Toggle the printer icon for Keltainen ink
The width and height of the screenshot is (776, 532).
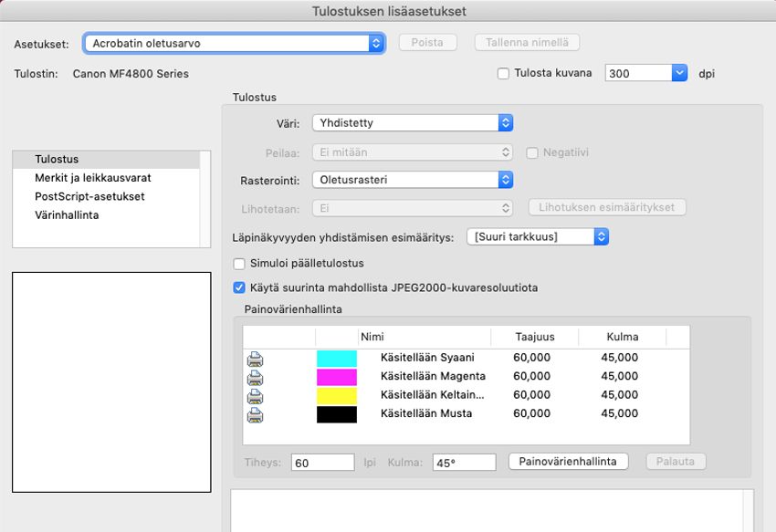[255, 395]
